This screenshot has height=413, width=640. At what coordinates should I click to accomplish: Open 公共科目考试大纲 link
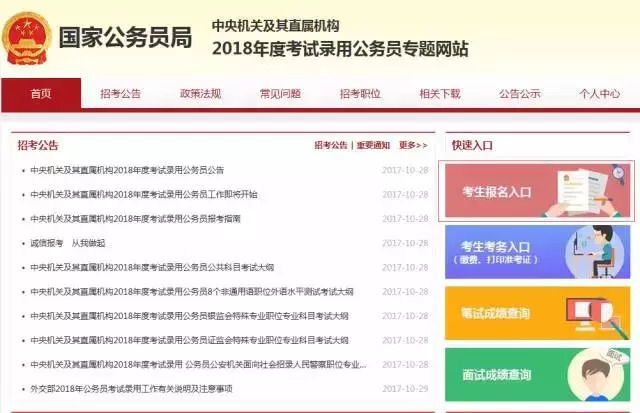152,267
